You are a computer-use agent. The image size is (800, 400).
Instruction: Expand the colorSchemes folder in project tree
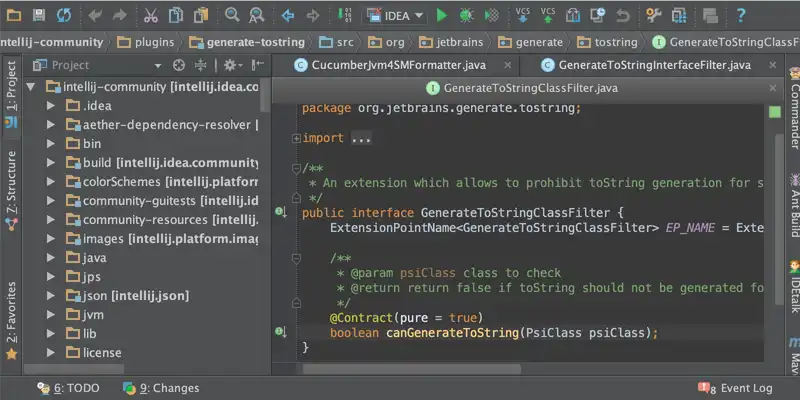point(51,182)
